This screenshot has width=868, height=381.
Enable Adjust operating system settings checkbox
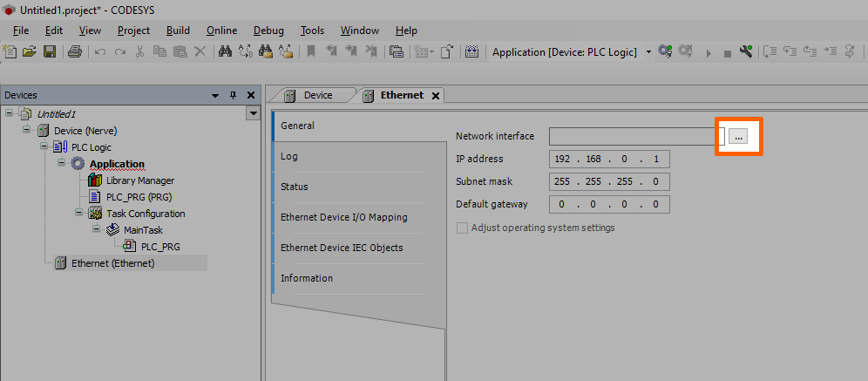tap(462, 228)
